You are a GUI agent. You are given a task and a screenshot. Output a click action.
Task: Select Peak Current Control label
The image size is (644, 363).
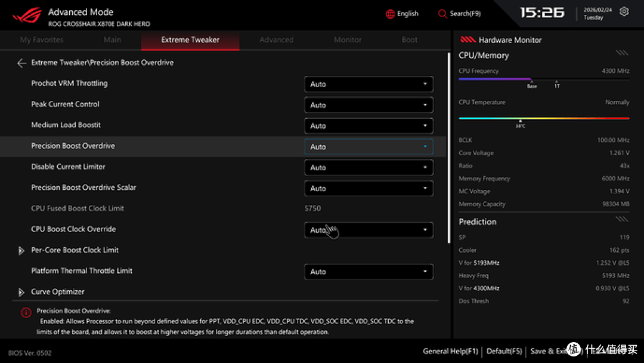(66, 104)
